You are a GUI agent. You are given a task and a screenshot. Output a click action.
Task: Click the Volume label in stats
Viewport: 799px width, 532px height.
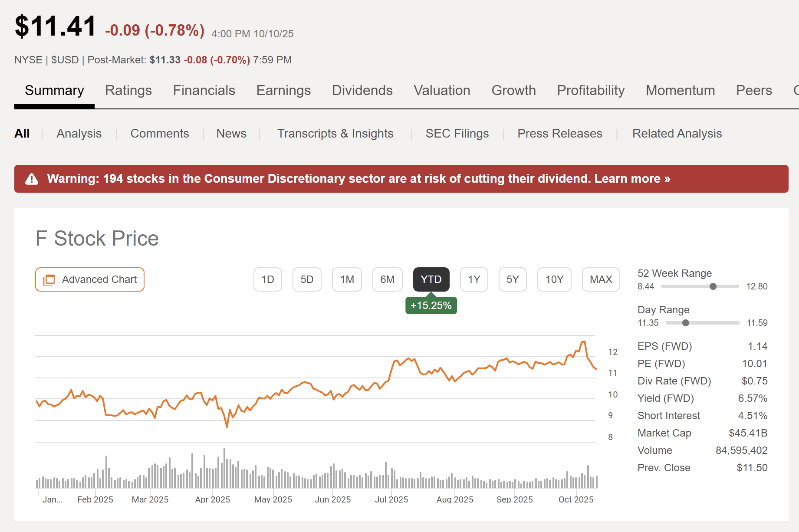coord(654,450)
